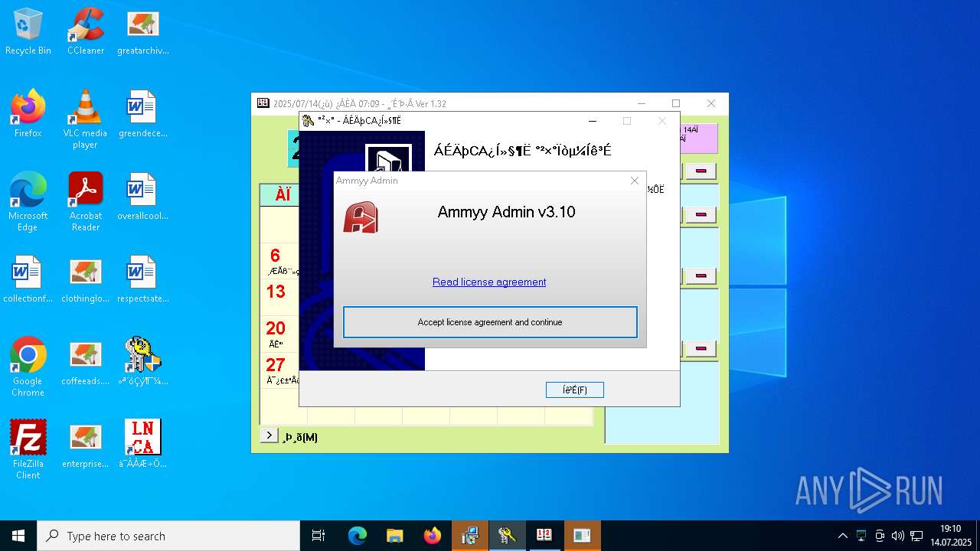Open the enterprise... image file
The image size is (980, 551).
85,445
